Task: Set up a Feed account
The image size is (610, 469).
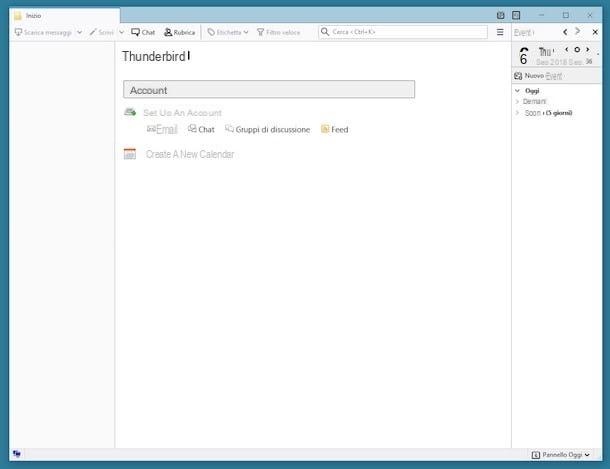Action: [335, 129]
